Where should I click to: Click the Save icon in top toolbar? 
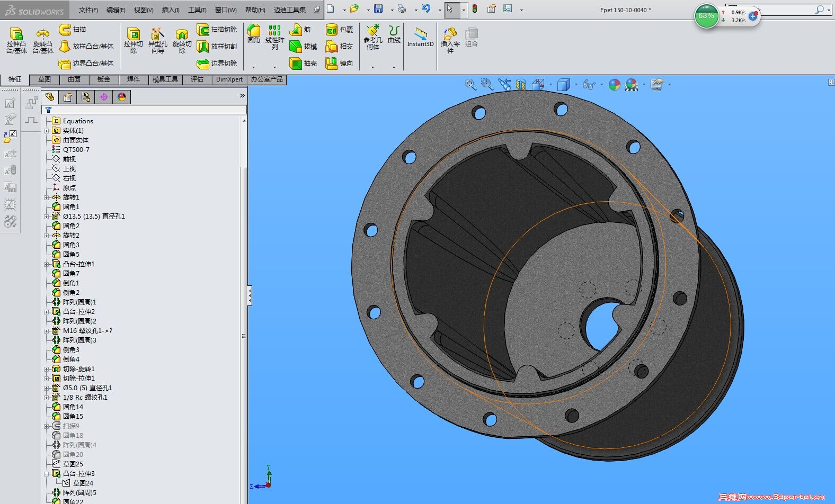(378, 9)
